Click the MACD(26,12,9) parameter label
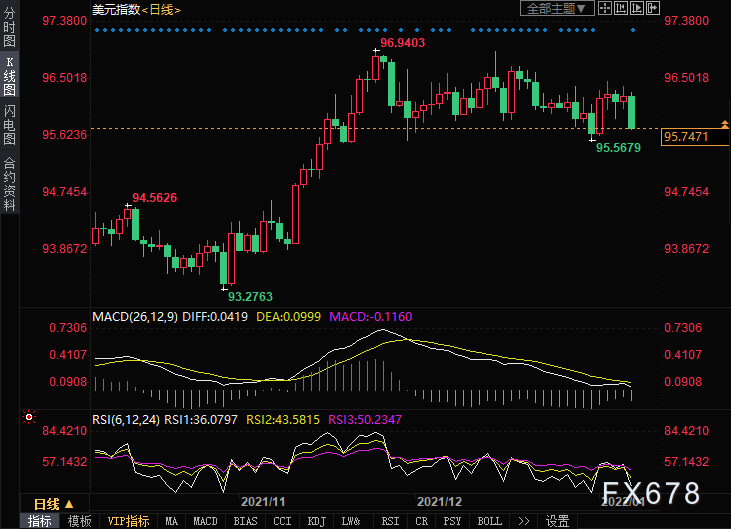The width and height of the screenshot is (731, 529). tap(135, 317)
